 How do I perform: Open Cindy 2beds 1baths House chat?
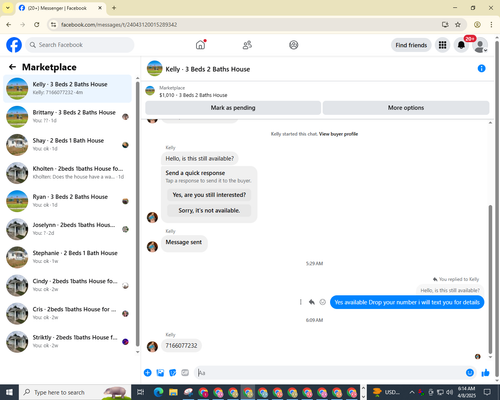coord(68,285)
